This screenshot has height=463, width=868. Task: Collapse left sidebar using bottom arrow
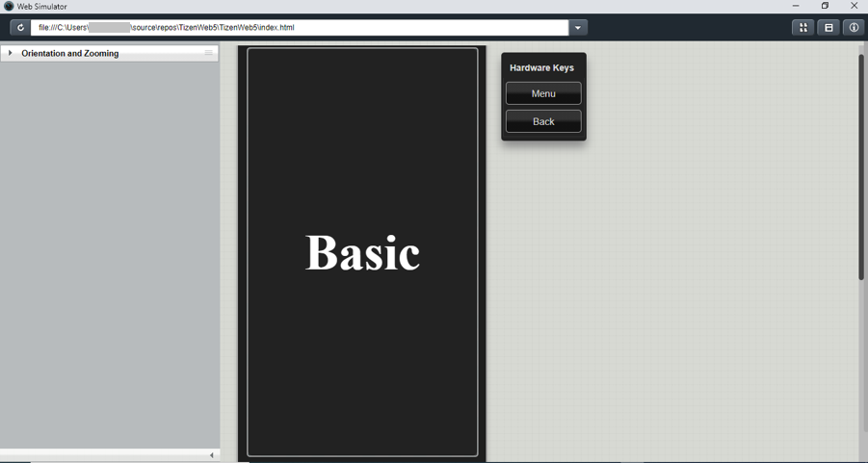pos(212,455)
